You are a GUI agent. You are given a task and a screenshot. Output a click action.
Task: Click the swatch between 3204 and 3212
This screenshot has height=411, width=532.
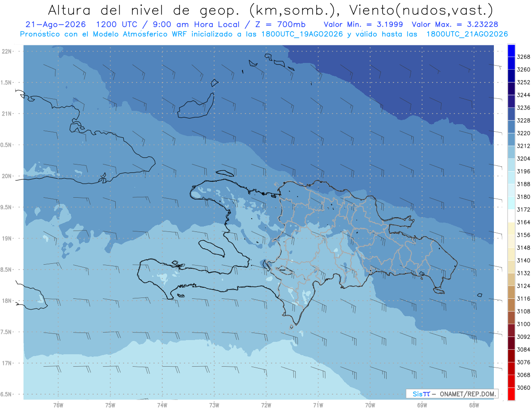point(511,152)
